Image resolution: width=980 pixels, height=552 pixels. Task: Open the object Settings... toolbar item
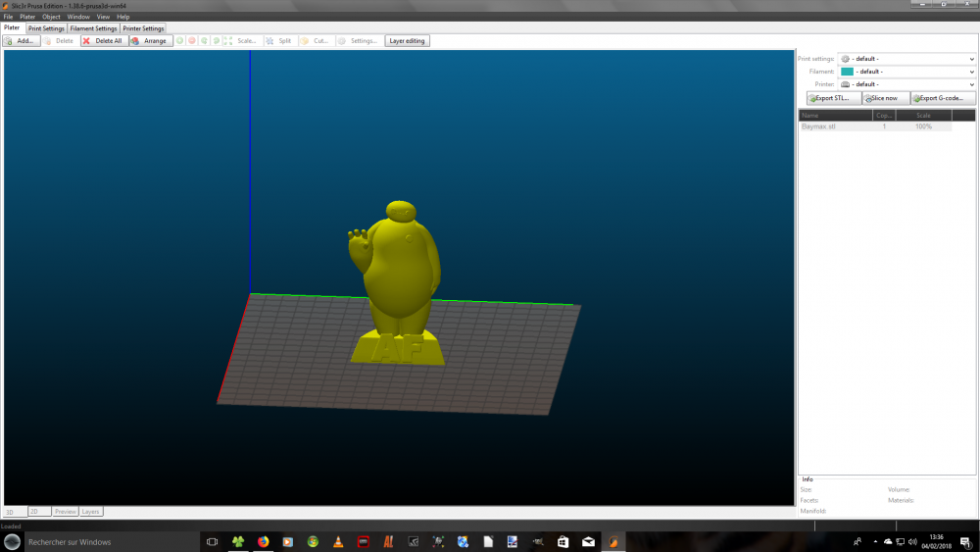click(x=358, y=40)
